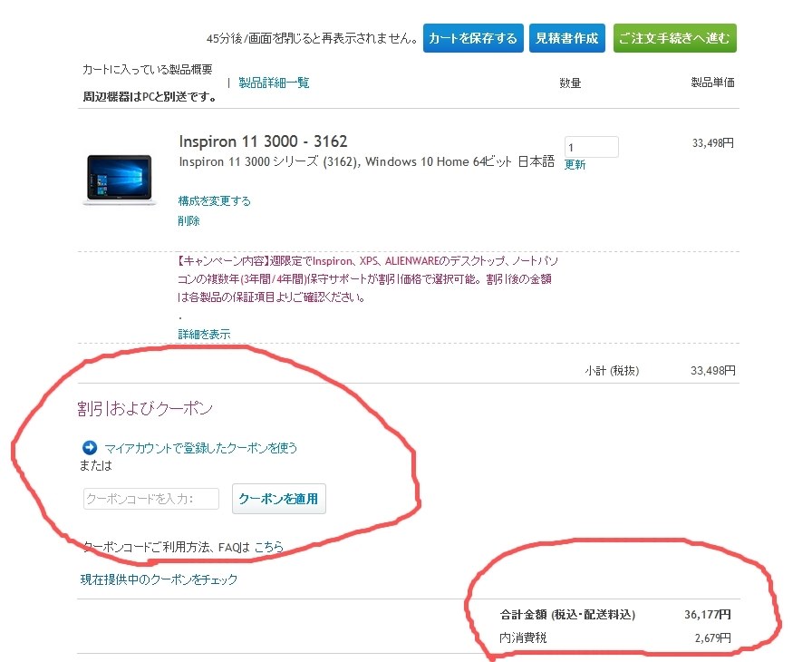Click the カートを保存する button
The width and height of the screenshot is (812, 662).
tap(473, 38)
